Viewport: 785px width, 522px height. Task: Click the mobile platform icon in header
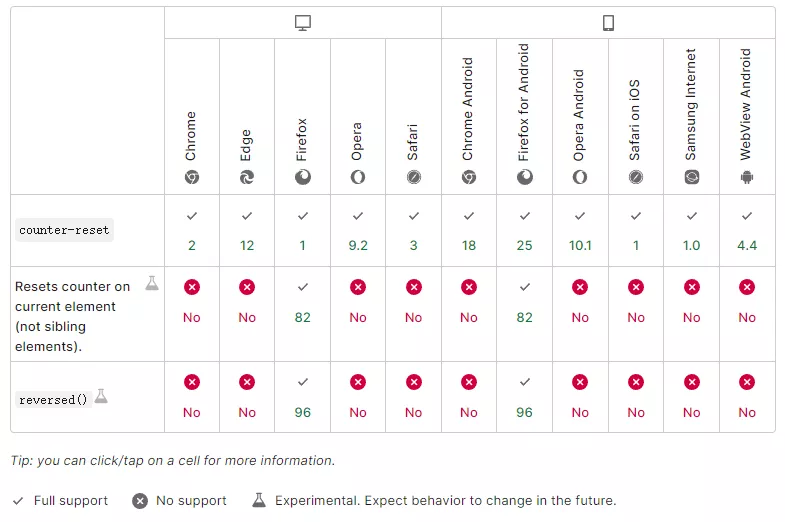pos(608,23)
